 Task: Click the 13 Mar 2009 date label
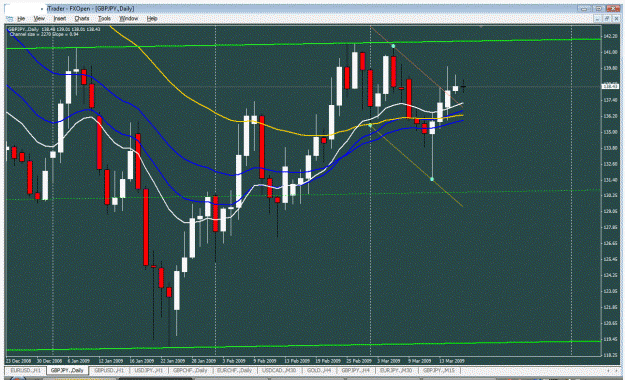coord(451,361)
